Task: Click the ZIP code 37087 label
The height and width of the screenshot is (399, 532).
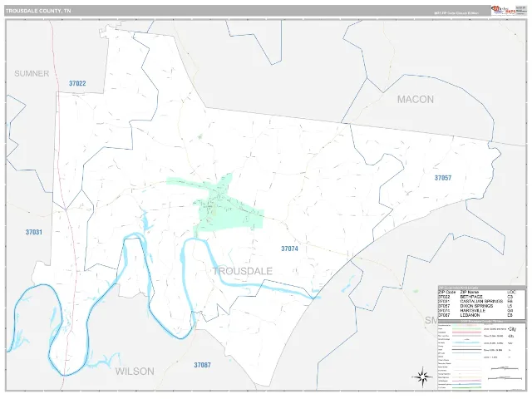Action: point(202,365)
